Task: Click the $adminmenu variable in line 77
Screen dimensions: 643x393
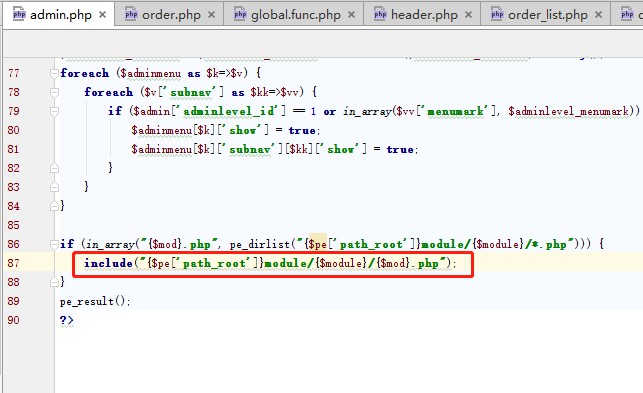Action: coord(150,73)
